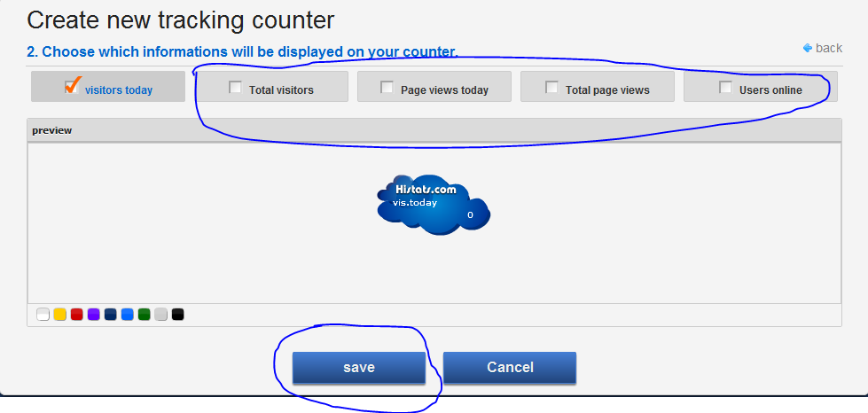Image resolution: width=868 pixels, height=413 pixels.
Task: Click the Cancel button
Action: [x=510, y=368]
